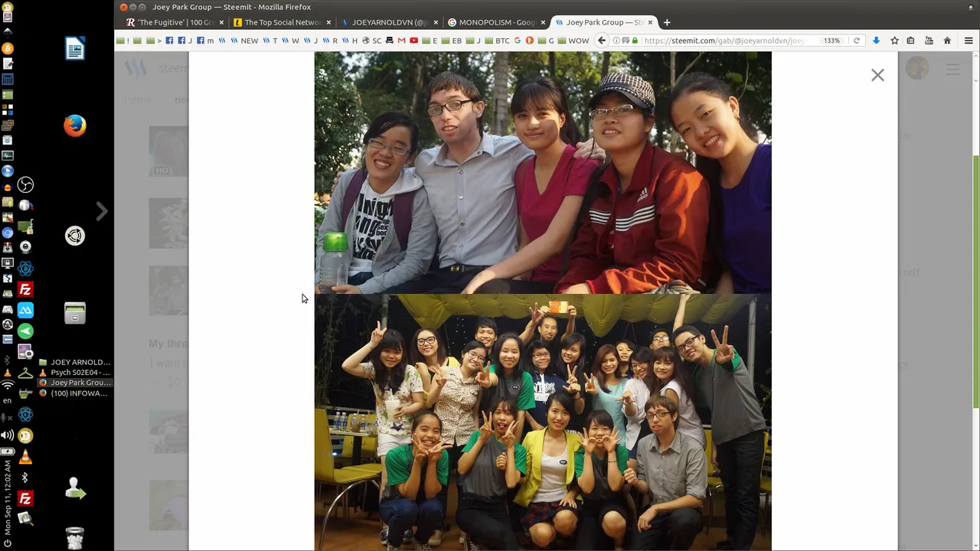The image size is (980, 551).
Task: Open the Firefox hamburger menu
Action: coord(969,41)
